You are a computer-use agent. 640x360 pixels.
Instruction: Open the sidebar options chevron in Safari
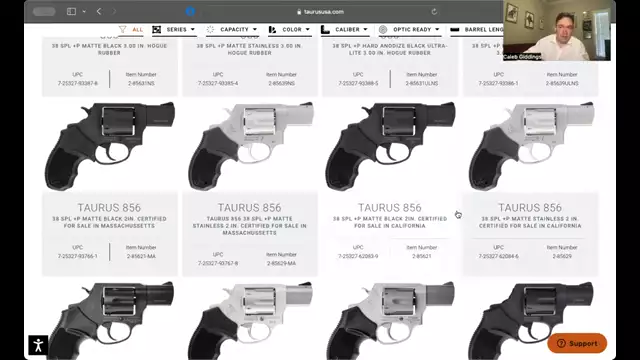pos(84,11)
